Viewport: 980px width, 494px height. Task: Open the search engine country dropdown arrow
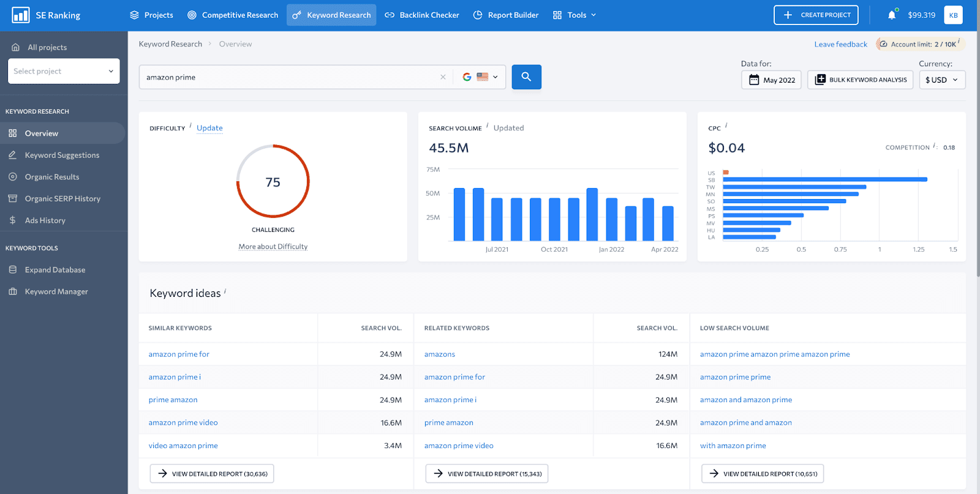tap(496, 77)
